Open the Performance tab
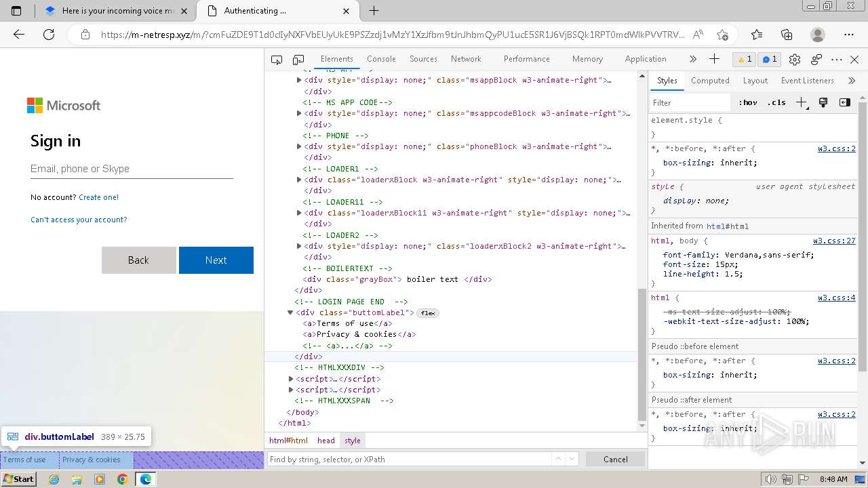 pyautogui.click(x=526, y=59)
